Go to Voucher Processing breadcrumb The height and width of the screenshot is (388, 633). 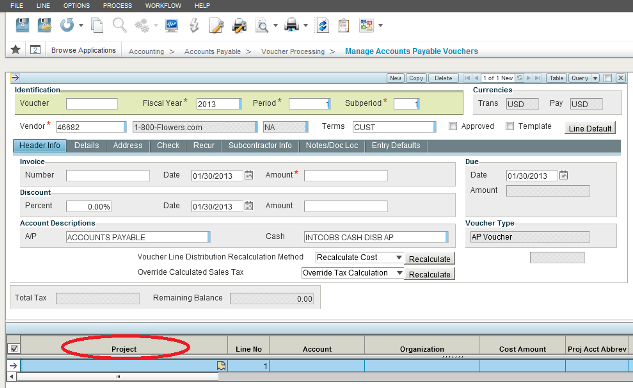293,51
